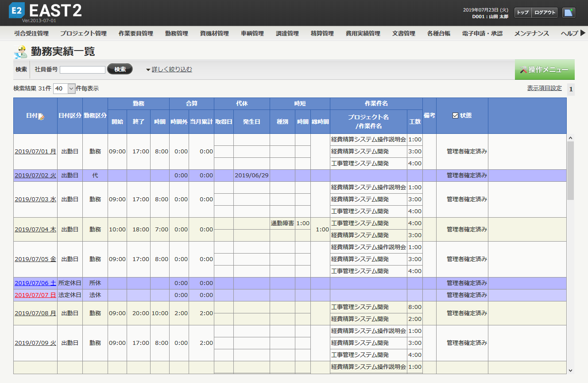Click the 通勤障害 cell
Viewport: 588px width, 383px height.
[x=282, y=223]
